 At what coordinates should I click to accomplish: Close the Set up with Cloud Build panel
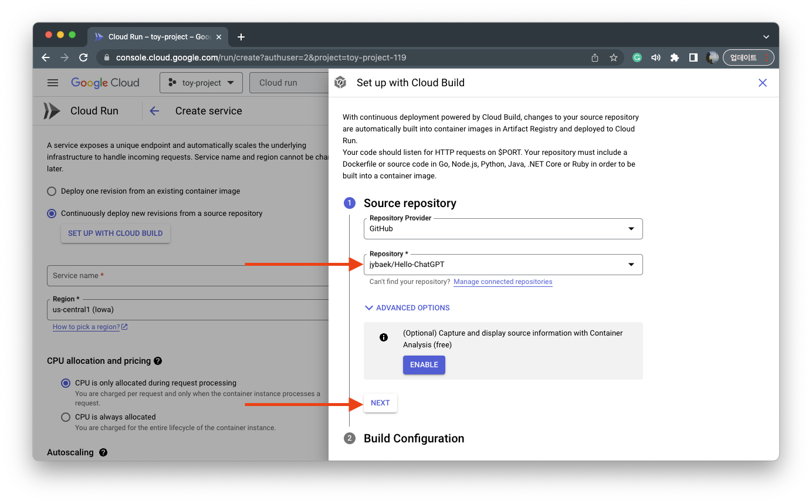point(763,83)
